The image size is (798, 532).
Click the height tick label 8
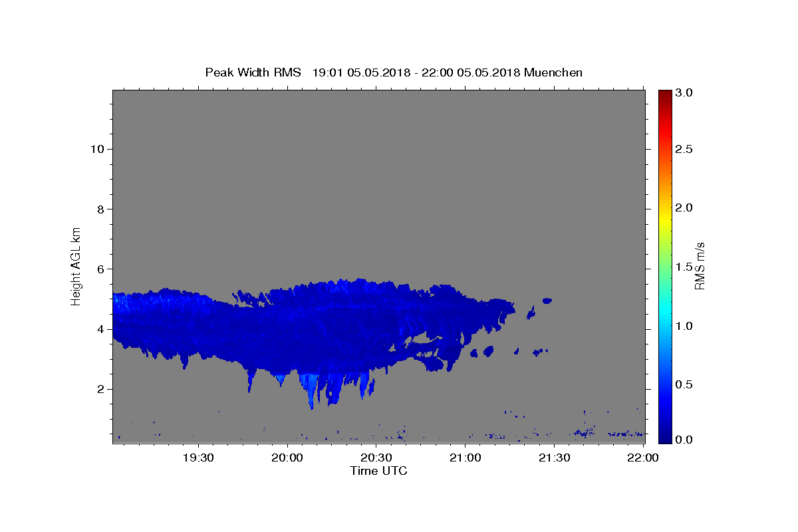[x=99, y=209]
